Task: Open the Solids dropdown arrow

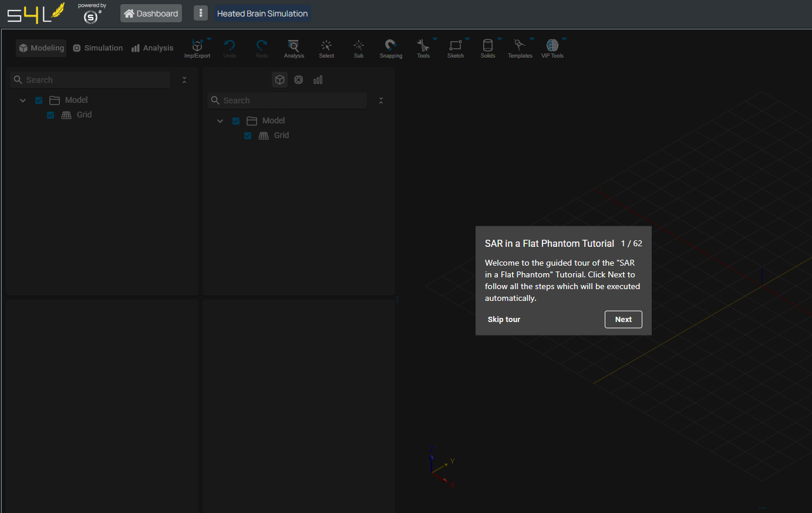Action: [500, 39]
